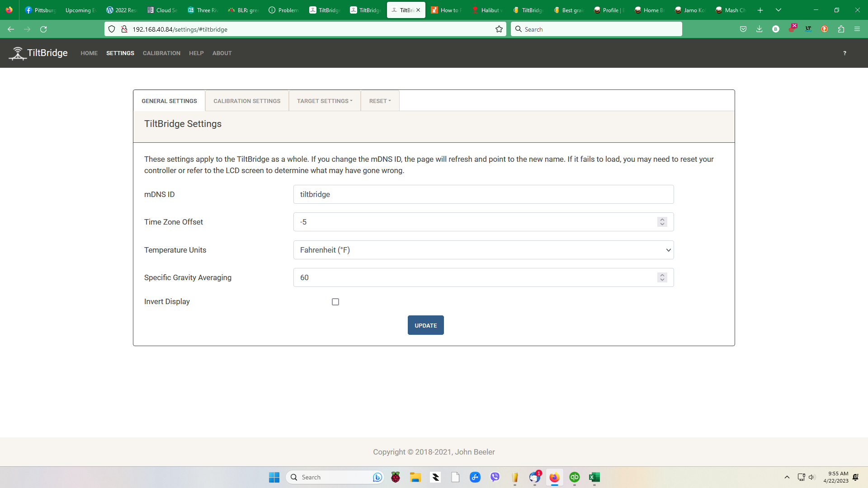
Task: Show site security info via crossed padlock icon
Action: point(124,29)
